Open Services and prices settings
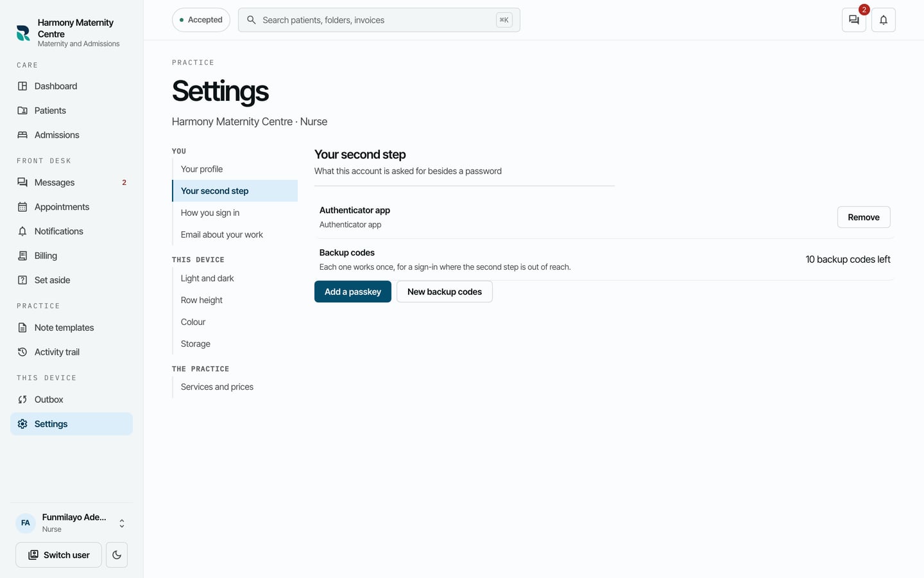Screen dimensions: 924x578 click(x=235, y=387)
